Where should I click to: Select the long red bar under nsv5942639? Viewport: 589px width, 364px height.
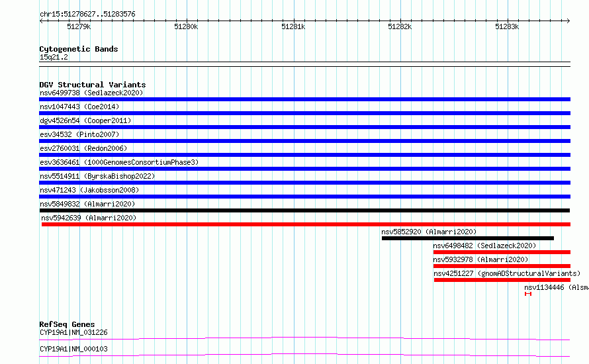(x=306, y=224)
